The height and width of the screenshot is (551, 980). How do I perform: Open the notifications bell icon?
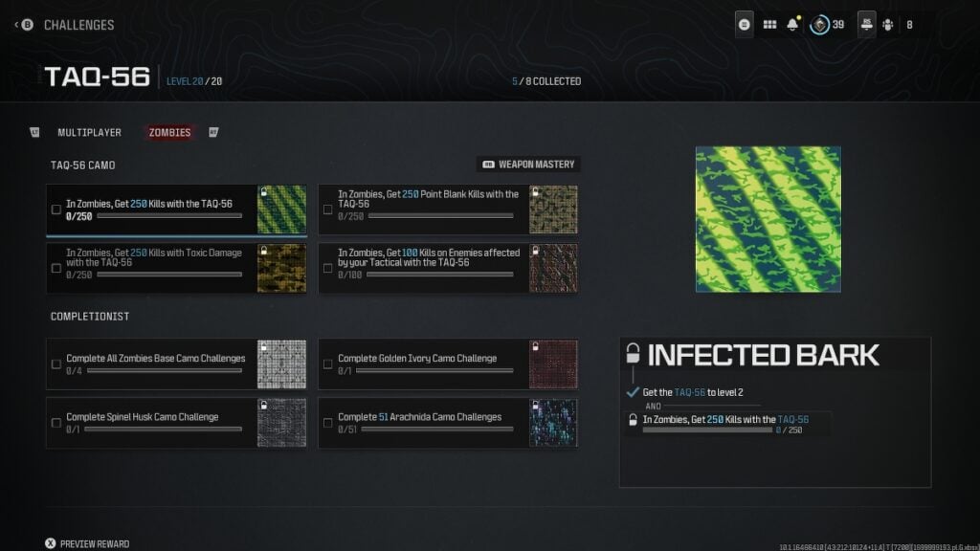point(791,24)
